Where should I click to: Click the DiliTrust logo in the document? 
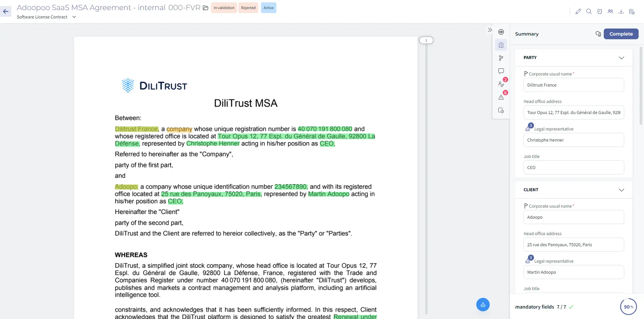coord(154,86)
